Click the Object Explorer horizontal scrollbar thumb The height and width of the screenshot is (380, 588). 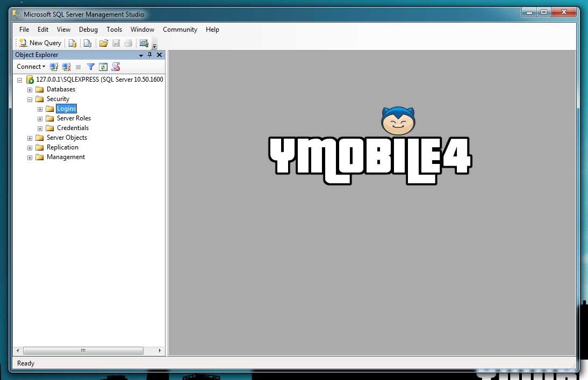(83, 351)
